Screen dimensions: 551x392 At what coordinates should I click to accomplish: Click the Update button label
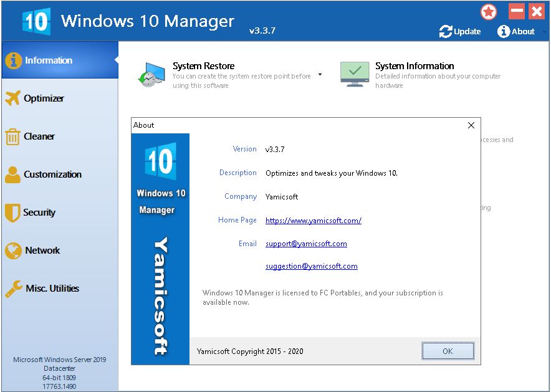click(467, 32)
